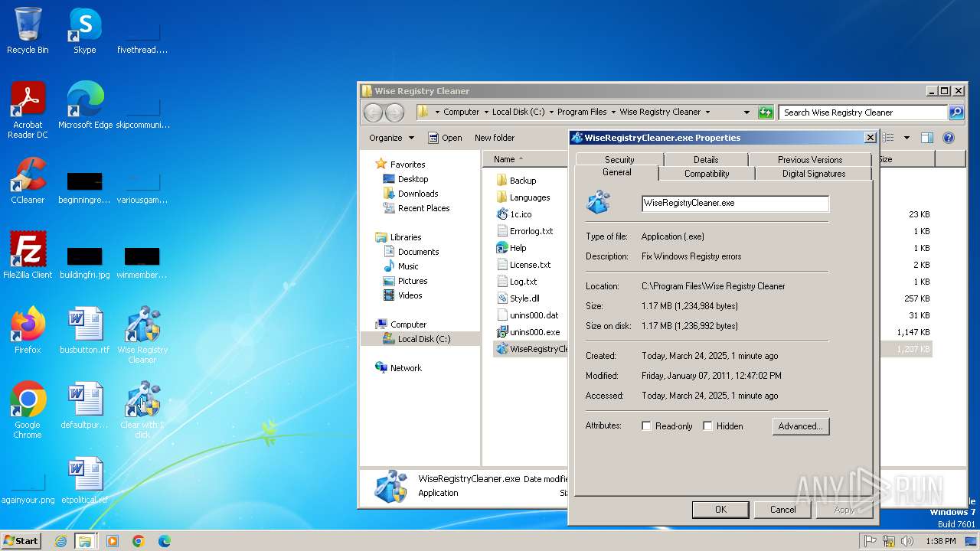This screenshot has width=980, height=551.
Task: Open Firefox desktop shortcut
Action: (x=28, y=330)
